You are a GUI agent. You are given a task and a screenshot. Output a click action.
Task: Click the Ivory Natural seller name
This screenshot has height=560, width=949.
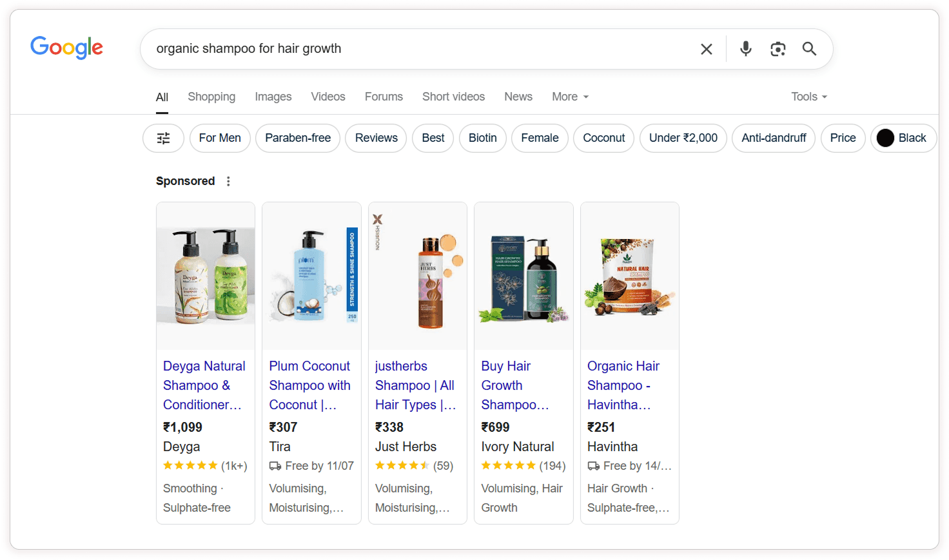click(x=518, y=447)
